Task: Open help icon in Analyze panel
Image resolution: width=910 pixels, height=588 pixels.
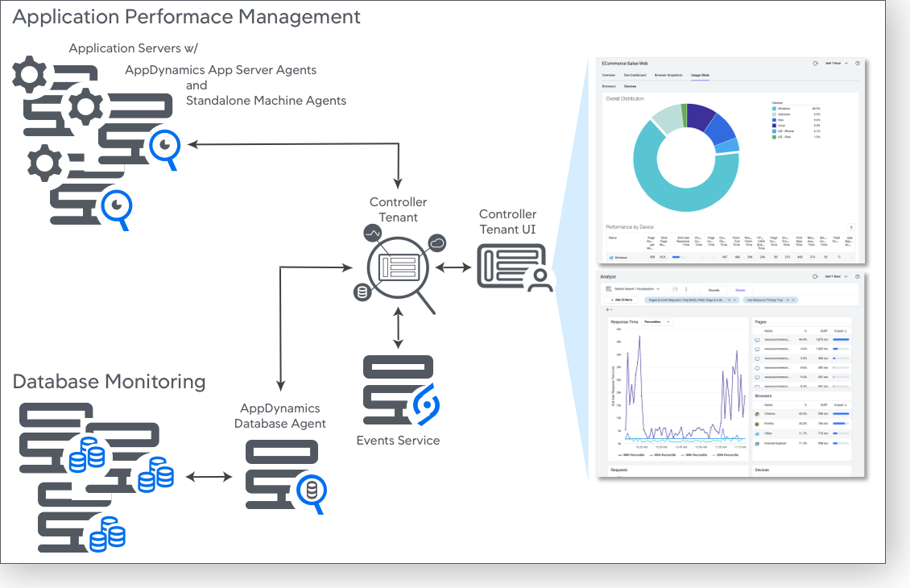Action: (x=857, y=276)
